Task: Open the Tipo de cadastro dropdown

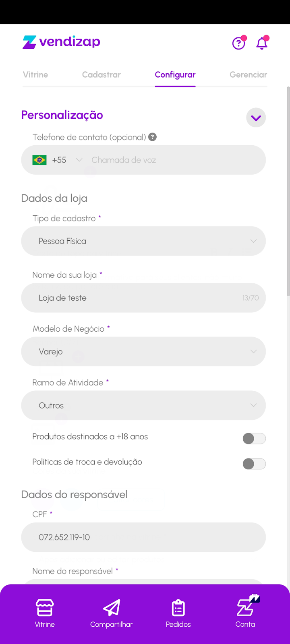Action: click(143, 241)
